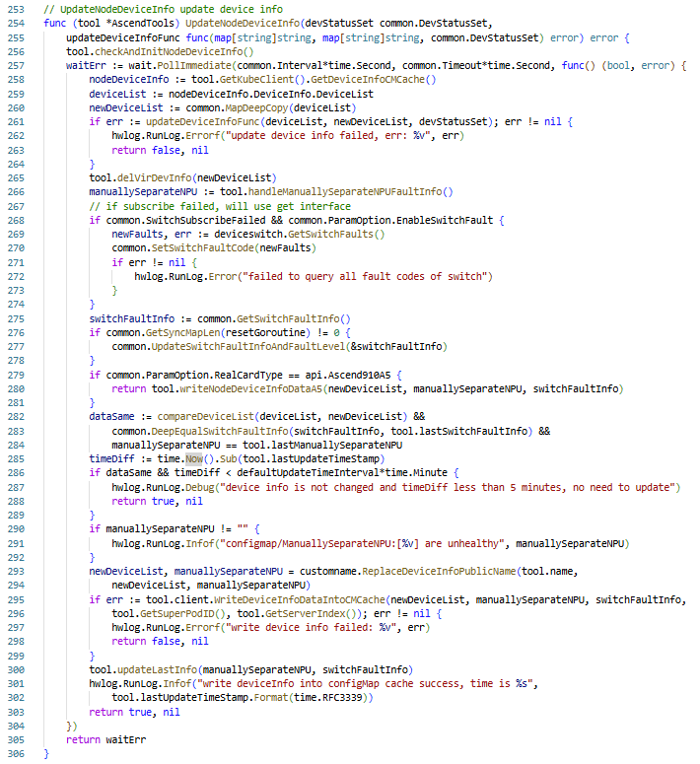Click GetDeviceInfoCMCache on line 258
The image size is (700, 764).
click(x=368, y=80)
